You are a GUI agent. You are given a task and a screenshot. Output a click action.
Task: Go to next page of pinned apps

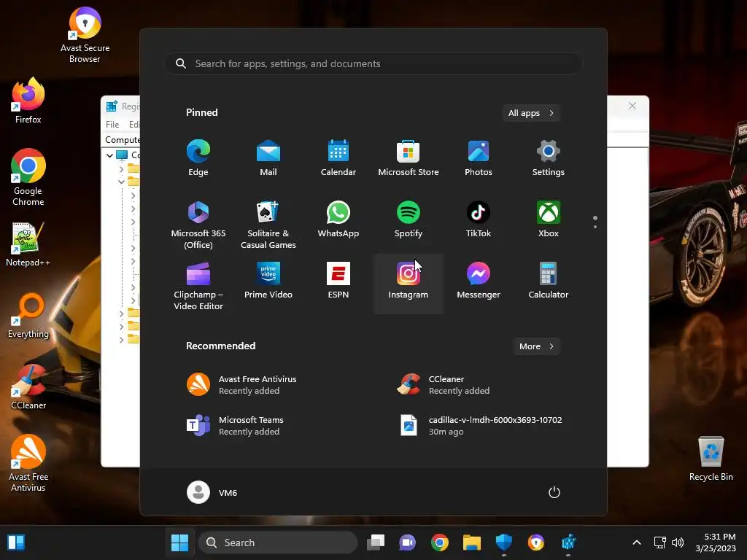[595, 226]
